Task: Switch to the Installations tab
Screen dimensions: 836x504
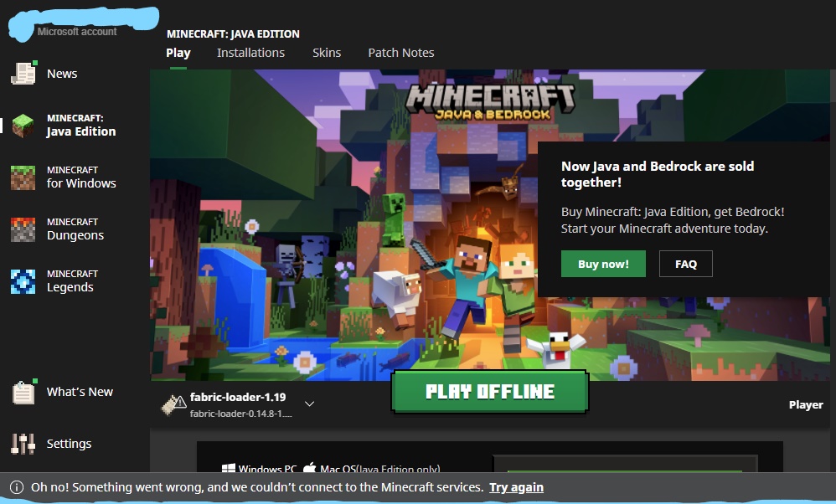Action: (x=250, y=53)
